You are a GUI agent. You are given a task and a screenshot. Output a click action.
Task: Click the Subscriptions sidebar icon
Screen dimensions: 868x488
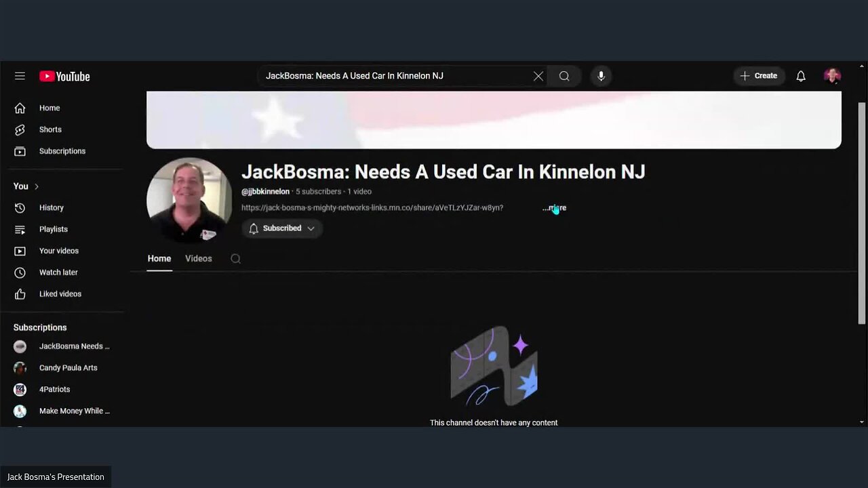[x=20, y=151]
